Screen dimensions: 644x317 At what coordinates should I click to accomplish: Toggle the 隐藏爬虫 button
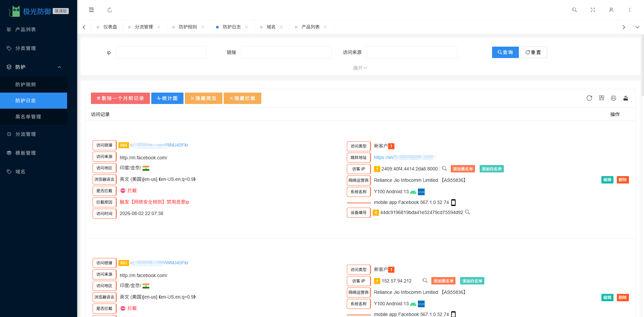coord(204,98)
